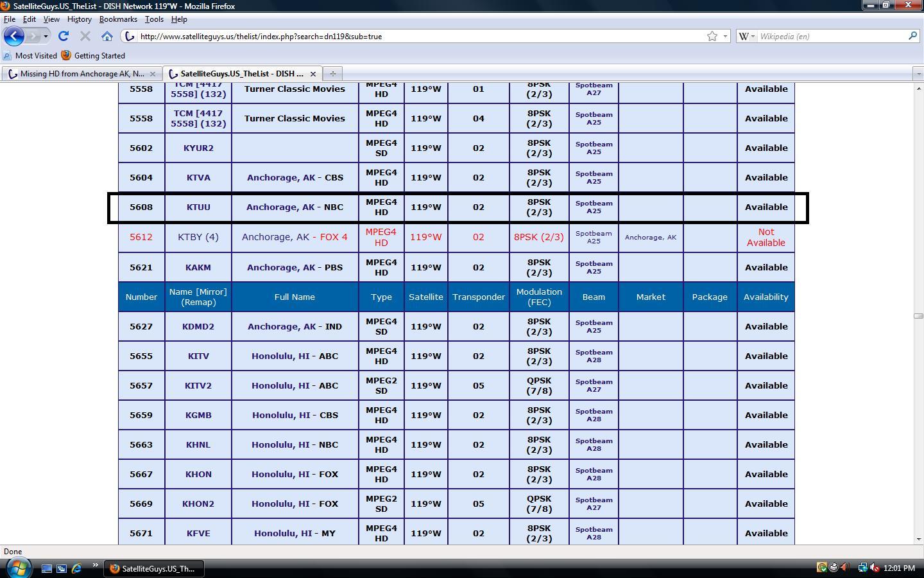Go to the Home page

pos(107,36)
